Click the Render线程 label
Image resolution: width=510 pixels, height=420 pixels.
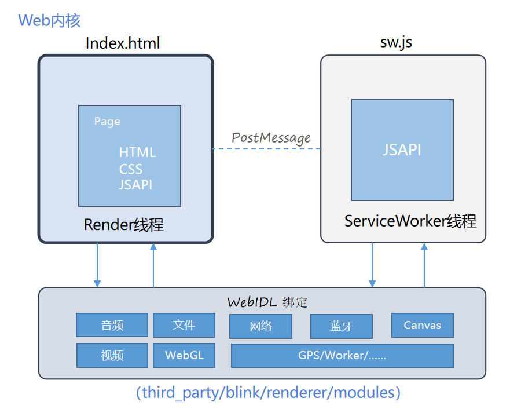coord(124,225)
